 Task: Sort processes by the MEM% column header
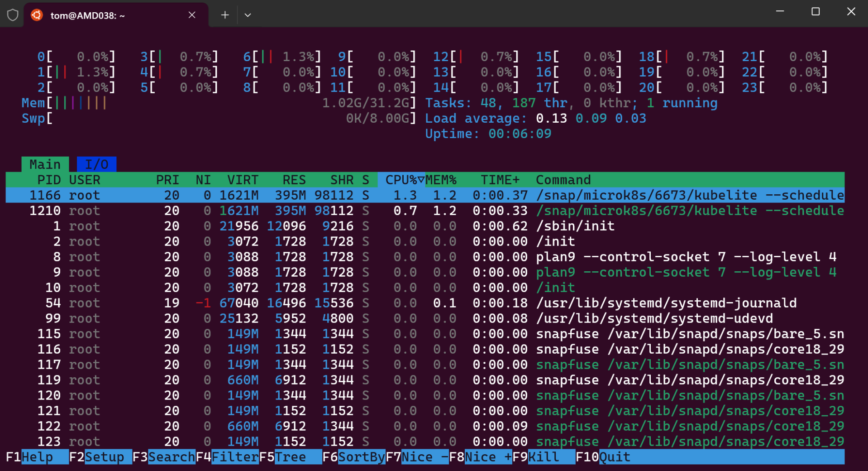tap(443, 179)
